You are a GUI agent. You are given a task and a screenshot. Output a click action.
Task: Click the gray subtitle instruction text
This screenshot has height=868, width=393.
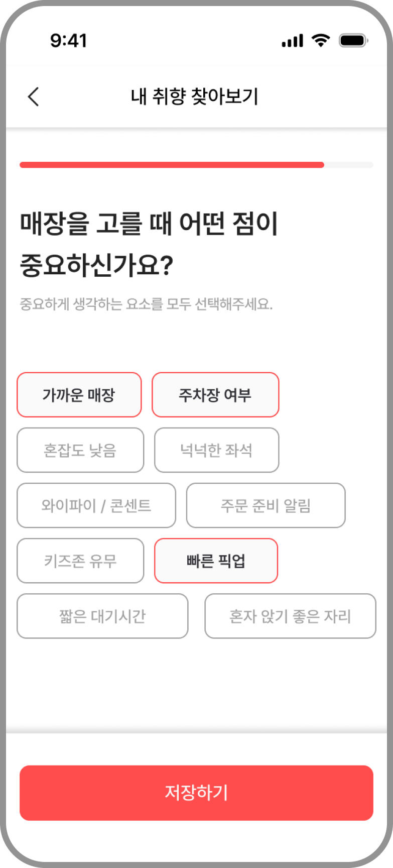(146, 304)
